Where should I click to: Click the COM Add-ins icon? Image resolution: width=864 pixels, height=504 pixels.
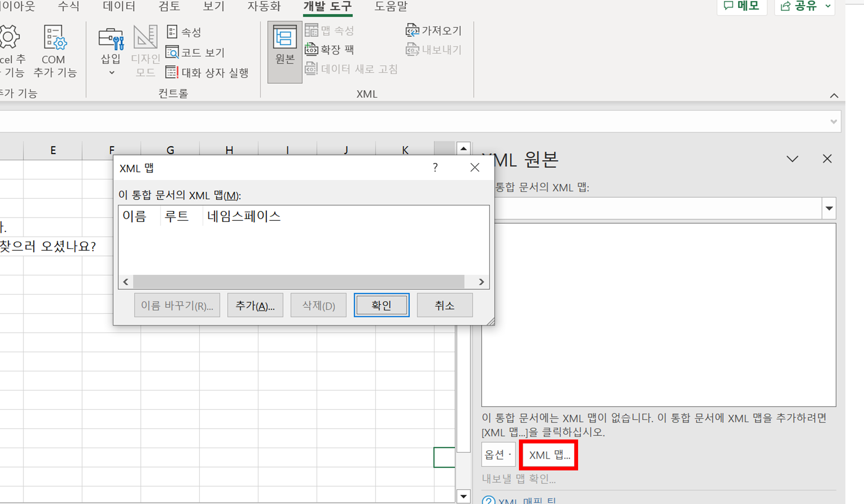(x=55, y=38)
